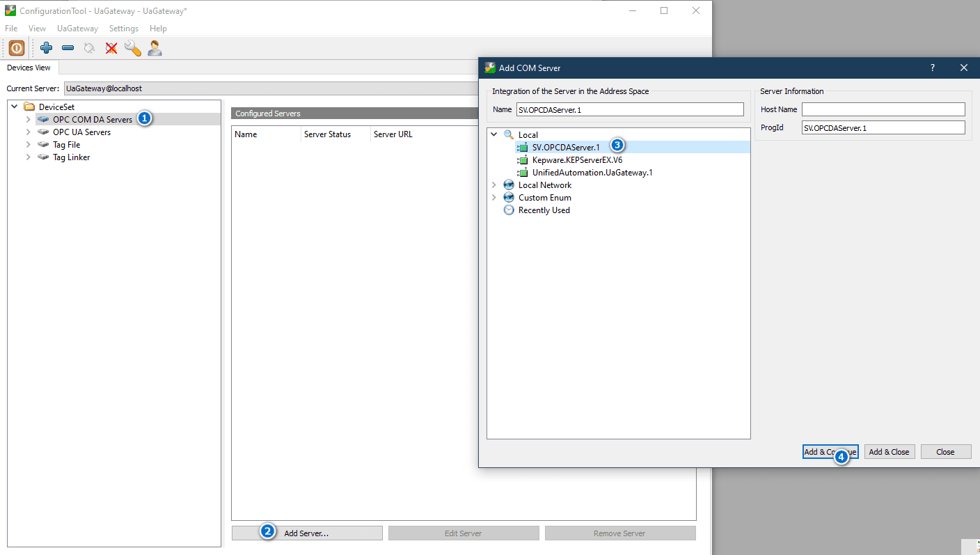The image size is (980, 555).
Task: Click the blue minus toolbar icon
Action: (68, 48)
